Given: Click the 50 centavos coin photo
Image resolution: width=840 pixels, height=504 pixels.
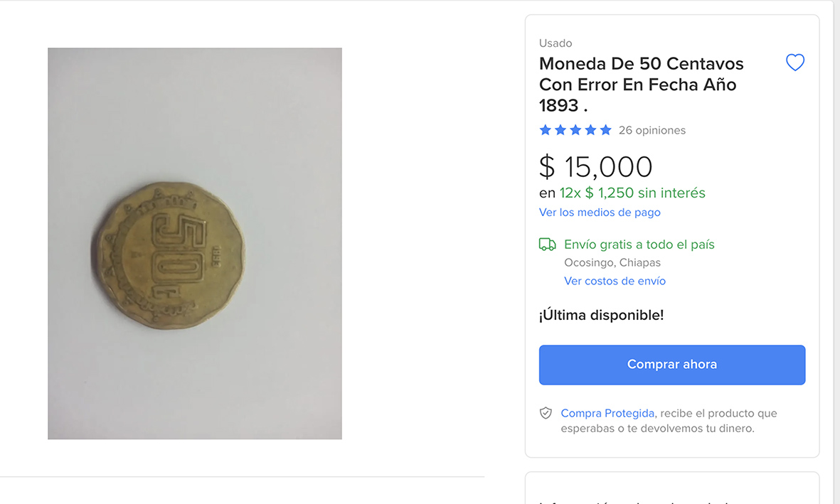Looking at the screenshot, I should coord(195,244).
